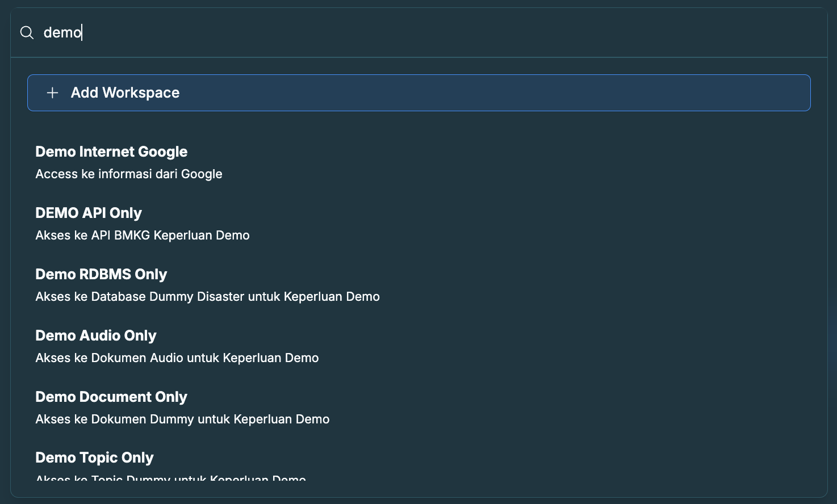
Task: Click the word "Google" in first workspace title
Action: pyautogui.click(x=162, y=152)
